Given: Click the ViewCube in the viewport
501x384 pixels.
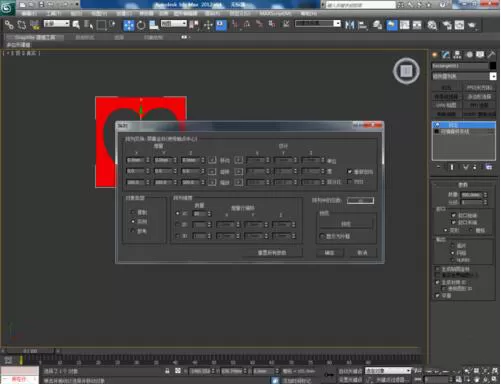Looking at the screenshot, I should [406, 71].
